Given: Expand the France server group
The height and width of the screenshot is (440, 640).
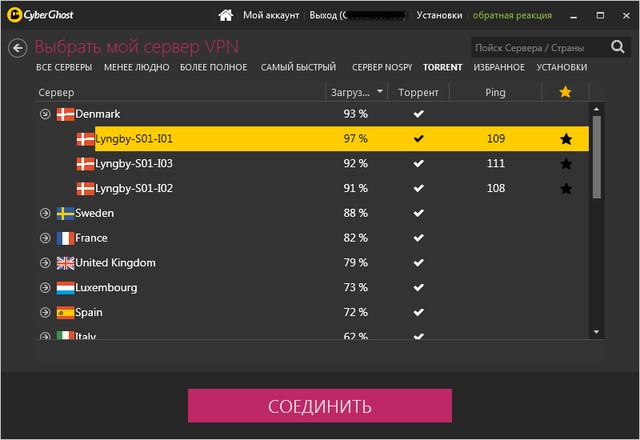Looking at the screenshot, I should click(44, 238).
